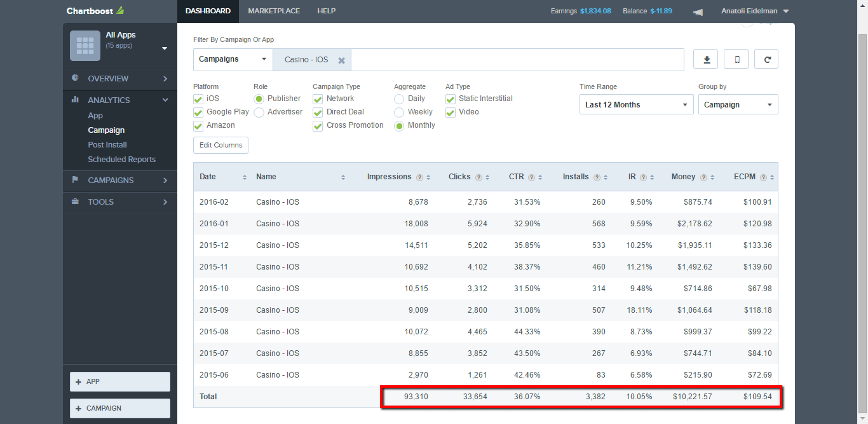
Task: Sort by Impressions column arrows
Action: (x=428, y=177)
